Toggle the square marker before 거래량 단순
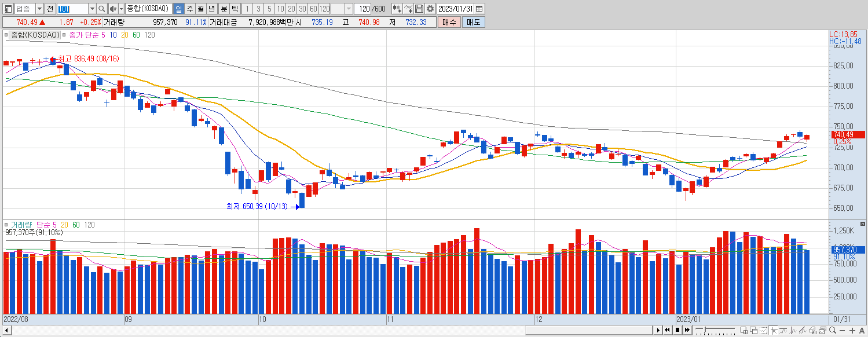The width and height of the screenshot is (868, 337). pos(7,225)
